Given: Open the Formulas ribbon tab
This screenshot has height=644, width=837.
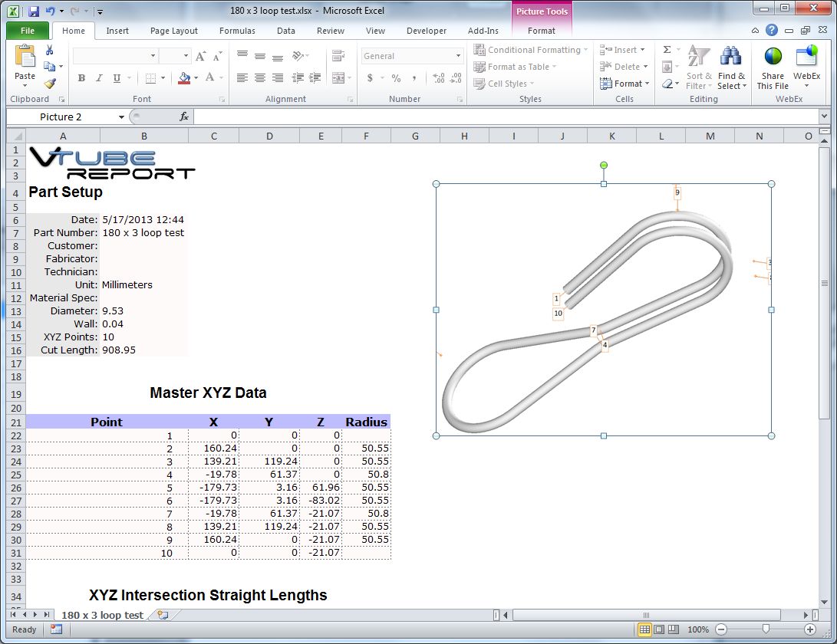Looking at the screenshot, I should pyautogui.click(x=237, y=31).
